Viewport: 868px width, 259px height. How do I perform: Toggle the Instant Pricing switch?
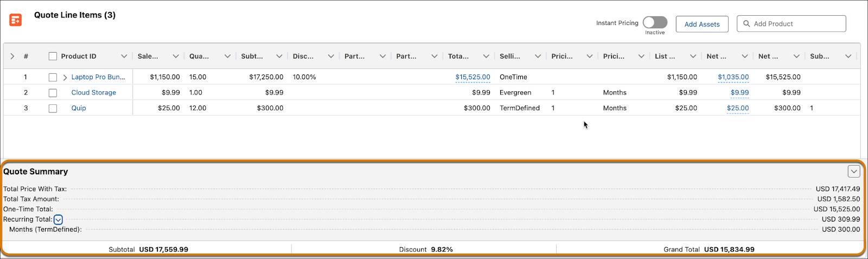[x=655, y=22]
